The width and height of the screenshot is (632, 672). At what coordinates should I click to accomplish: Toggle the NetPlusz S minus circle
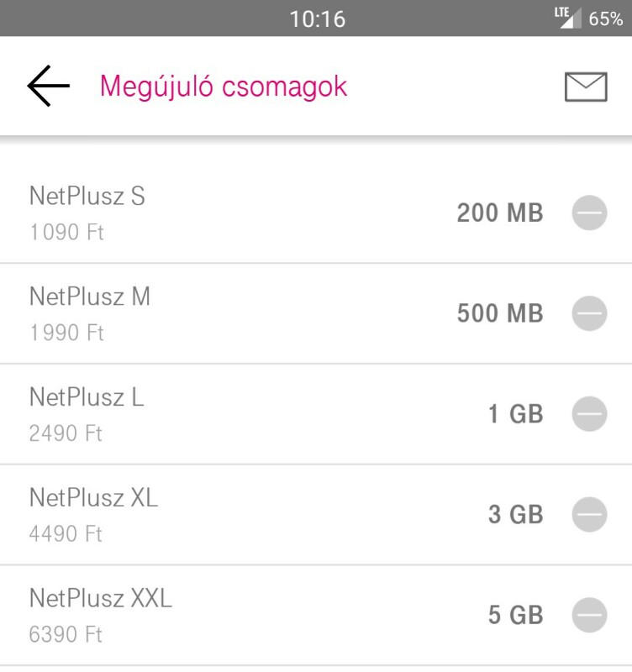tap(589, 213)
